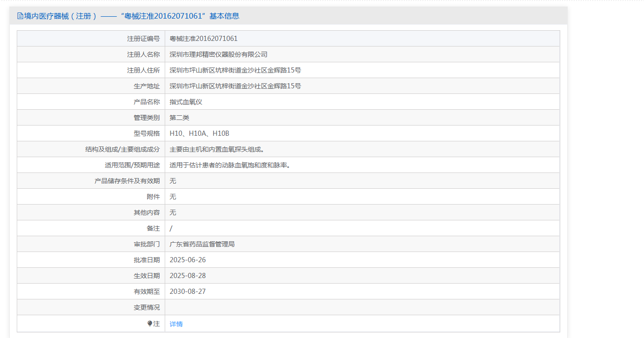Screen dimensions: 644x338
Task: Click the 产品名称 label
Action: (x=147, y=102)
